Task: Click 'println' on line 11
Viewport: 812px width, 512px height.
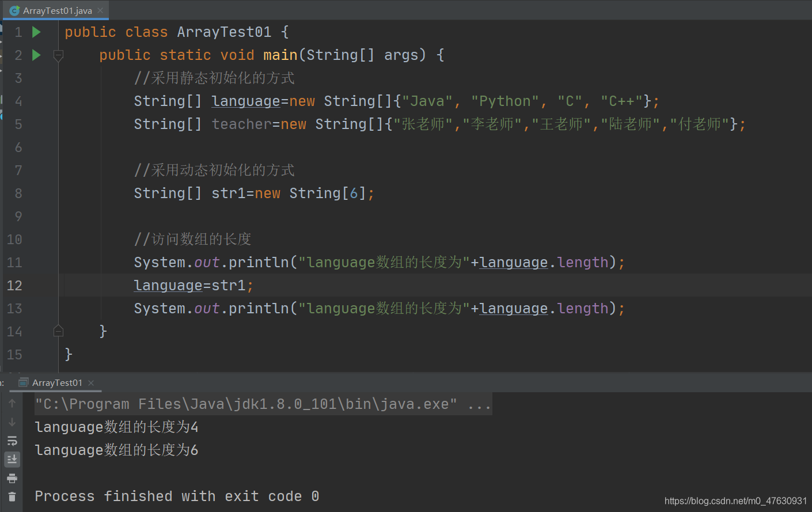Action: tap(259, 263)
